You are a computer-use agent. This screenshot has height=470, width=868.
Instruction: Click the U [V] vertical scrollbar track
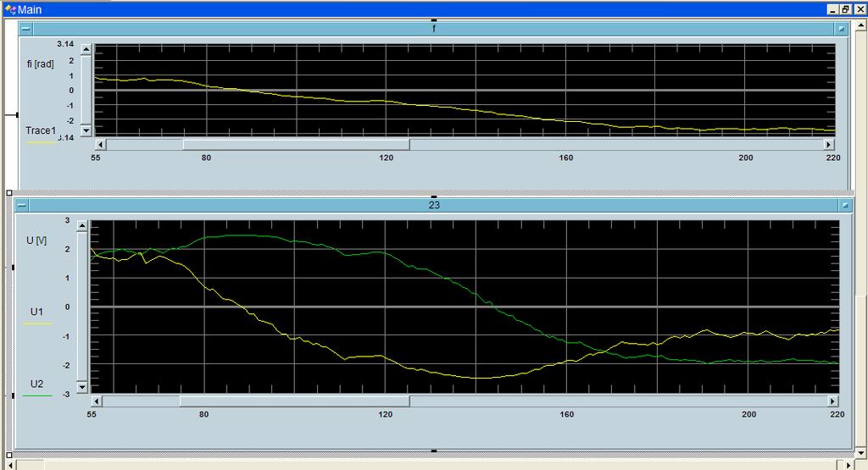(82, 307)
